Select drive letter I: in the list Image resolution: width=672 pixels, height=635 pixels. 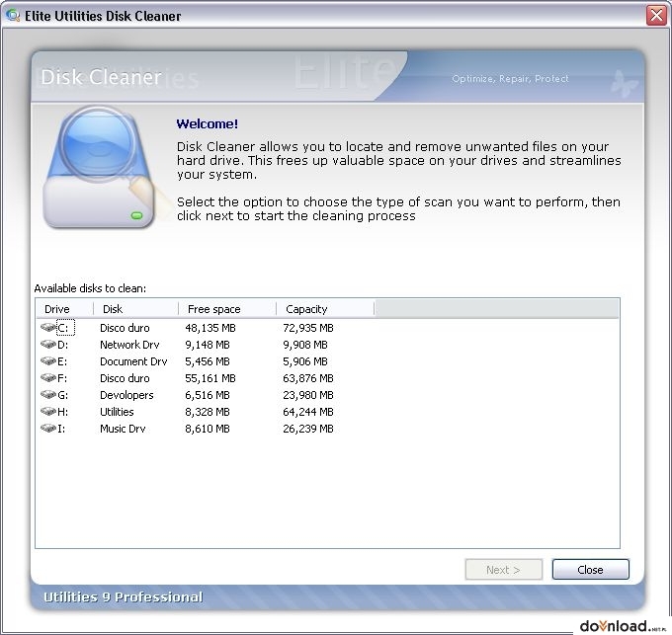[61, 429]
